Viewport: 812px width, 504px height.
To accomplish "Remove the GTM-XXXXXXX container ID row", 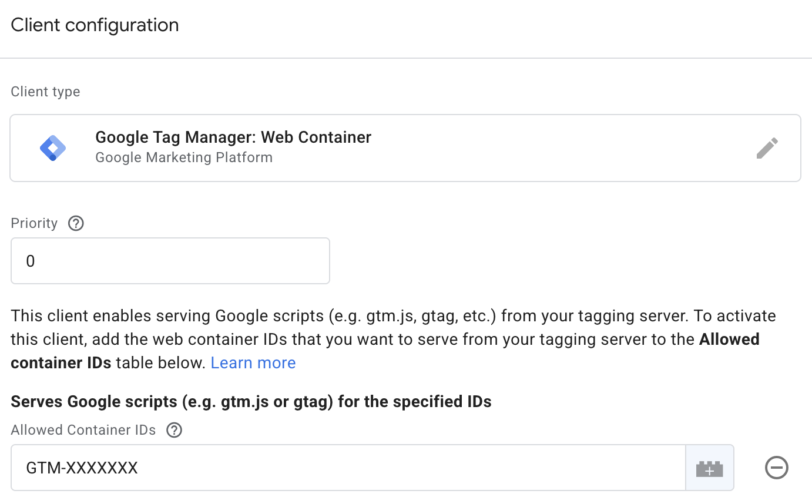I will point(777,468).
